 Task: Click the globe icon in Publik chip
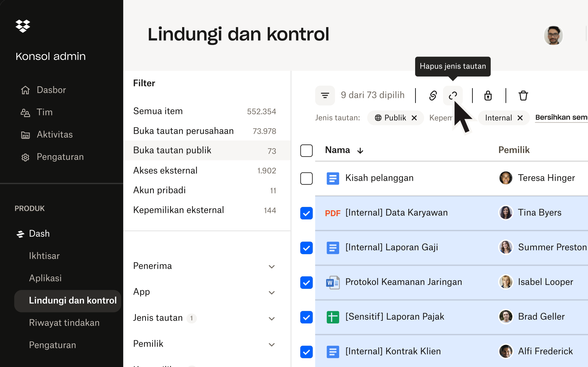[378, 118]
